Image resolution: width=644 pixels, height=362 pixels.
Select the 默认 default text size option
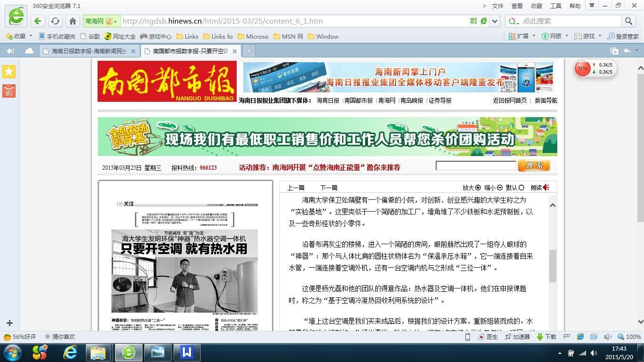point(515,188)
